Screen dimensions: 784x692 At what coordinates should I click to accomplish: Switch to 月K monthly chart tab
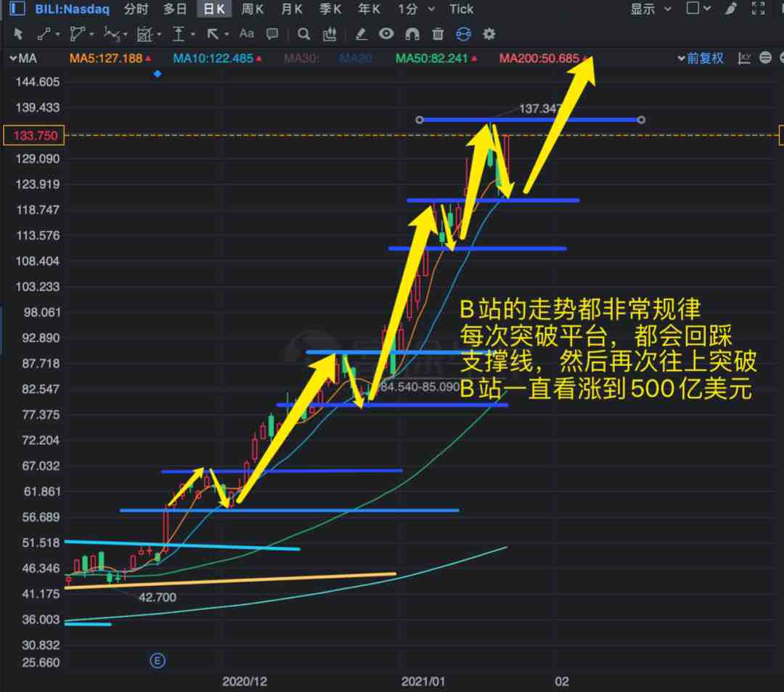click(292, 9)
